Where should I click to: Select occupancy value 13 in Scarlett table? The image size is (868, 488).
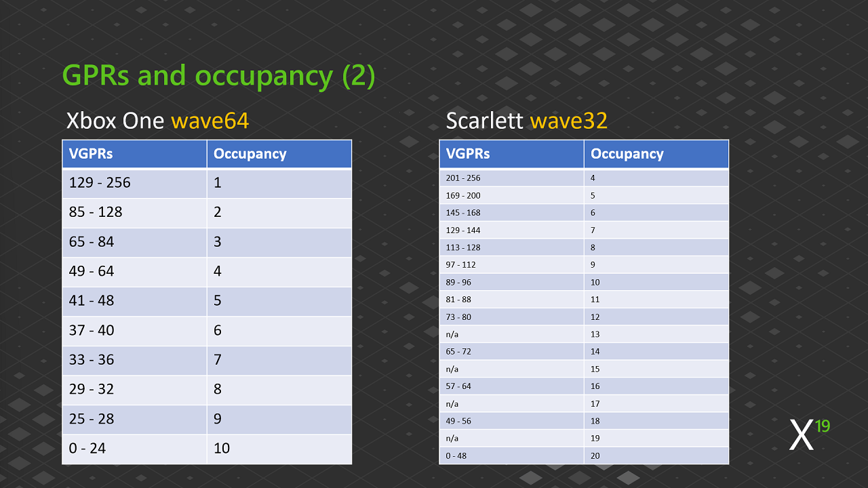click(x=656, y=334)
